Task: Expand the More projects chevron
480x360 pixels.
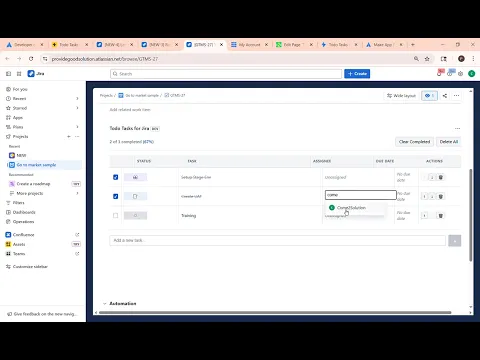Action: [x=77, y=193]
